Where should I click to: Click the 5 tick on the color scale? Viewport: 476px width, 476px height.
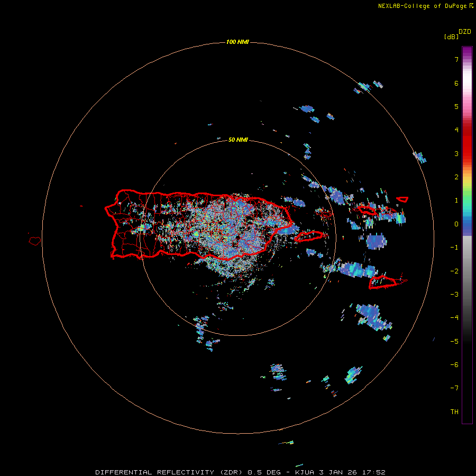tap(456, 106)
